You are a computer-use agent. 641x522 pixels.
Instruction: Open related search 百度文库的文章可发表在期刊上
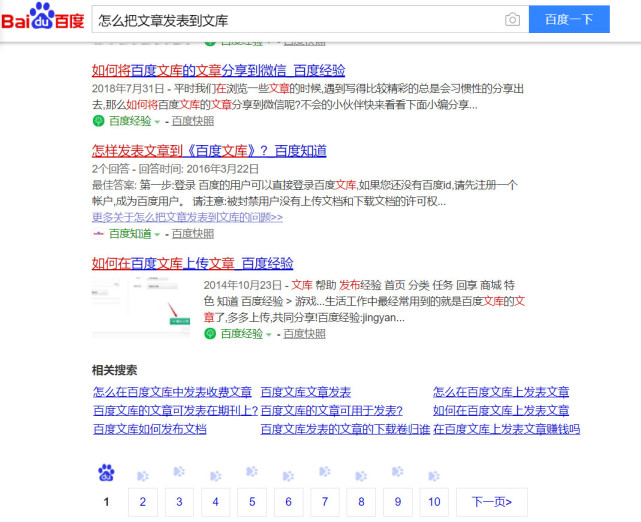(x=175, y=410)
